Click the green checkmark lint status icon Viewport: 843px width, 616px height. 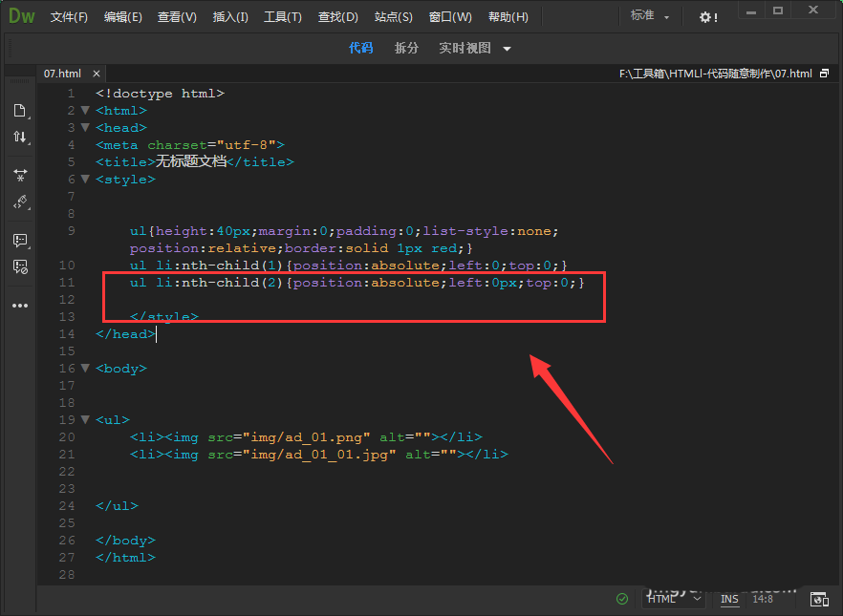pyautogui.click(x=622, y=599)
